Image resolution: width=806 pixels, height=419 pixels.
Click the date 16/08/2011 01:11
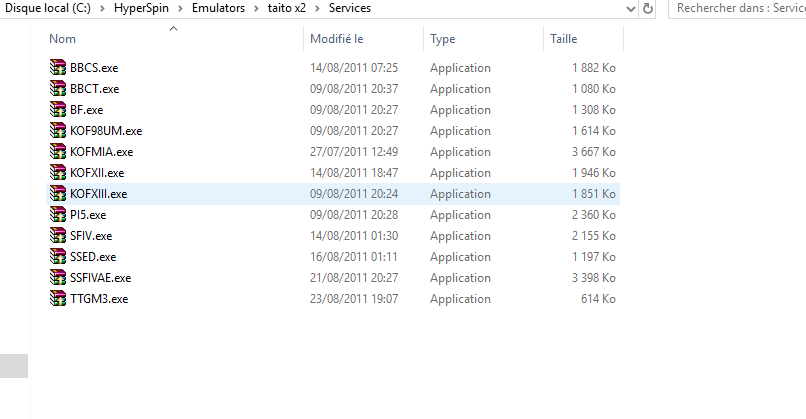354,257
